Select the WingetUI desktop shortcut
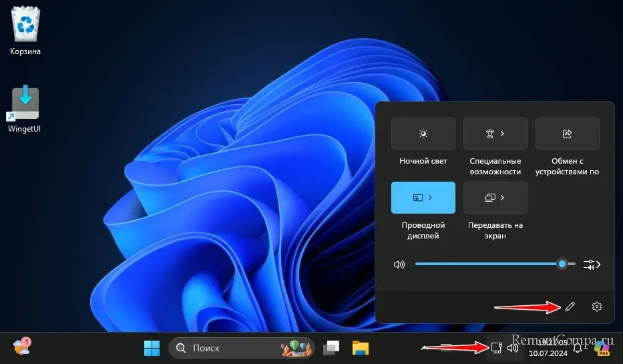This screenshot has width=623, height=364. tap(25, 107)
